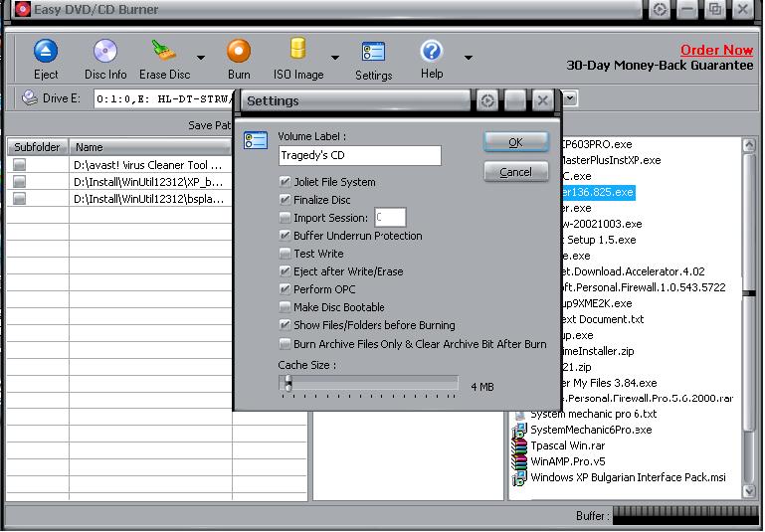Click the Eject toolbar icon

46,51
